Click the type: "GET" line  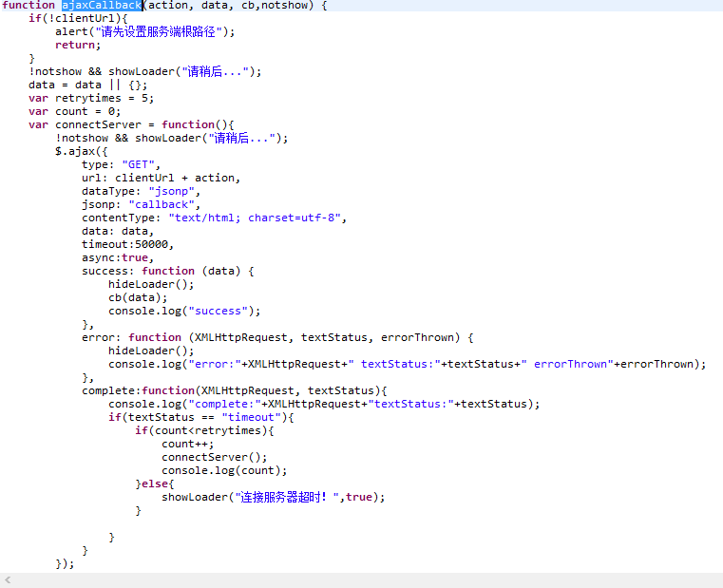click(x=121, y=164)
